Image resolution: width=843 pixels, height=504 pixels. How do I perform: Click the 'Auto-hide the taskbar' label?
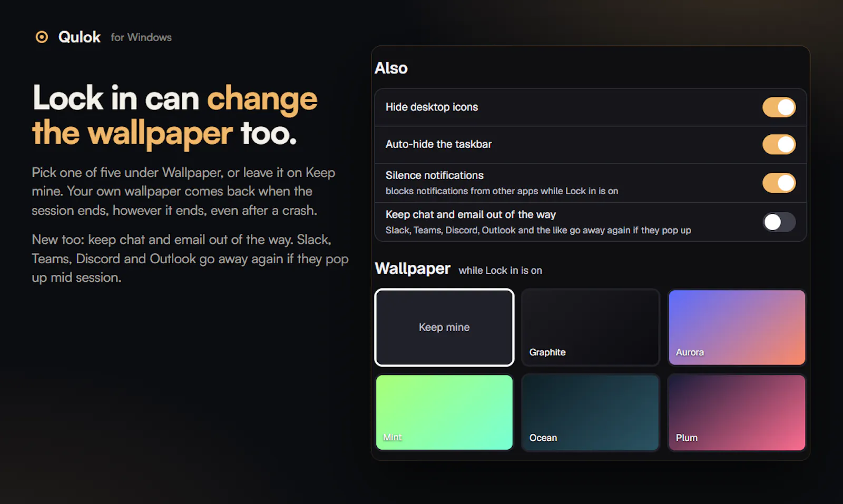[x=438, y=144]
